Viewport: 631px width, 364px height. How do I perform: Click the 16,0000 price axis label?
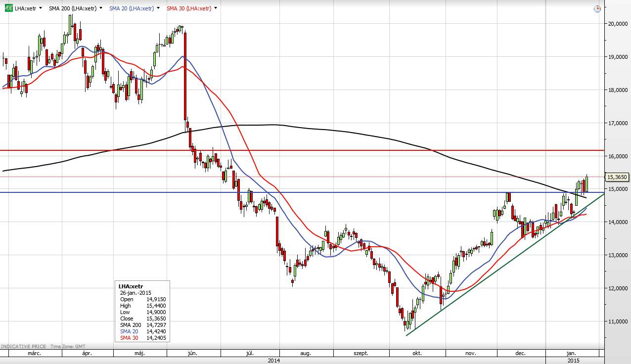point(618,156)
